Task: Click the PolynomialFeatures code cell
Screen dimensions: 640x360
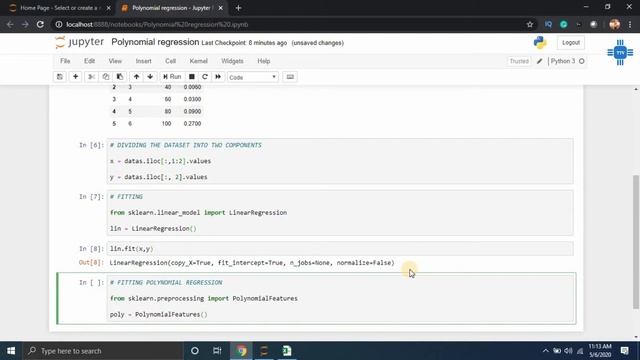Action: tap(340, 298)
